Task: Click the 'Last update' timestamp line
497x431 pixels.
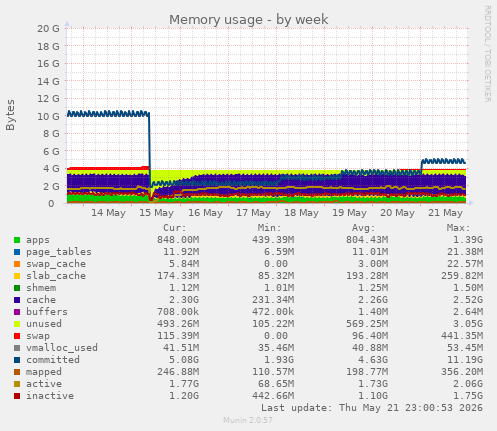Action: [x=372, y=408]
